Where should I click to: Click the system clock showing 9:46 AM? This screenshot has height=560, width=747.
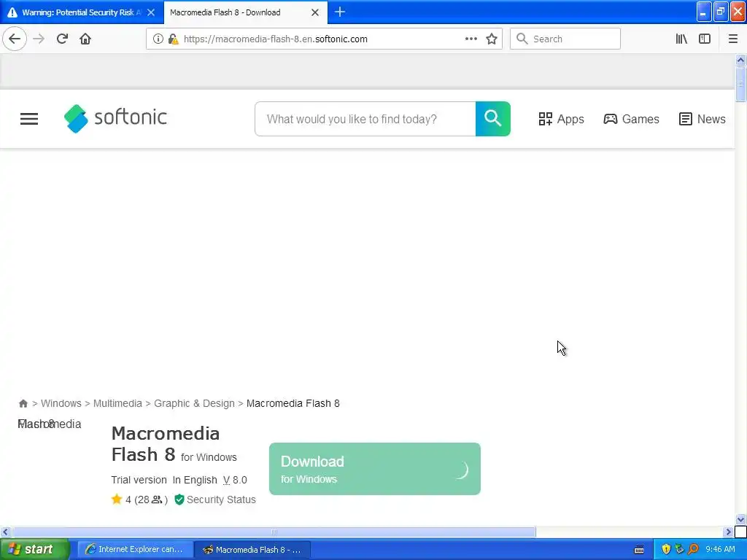click(720, 550)
